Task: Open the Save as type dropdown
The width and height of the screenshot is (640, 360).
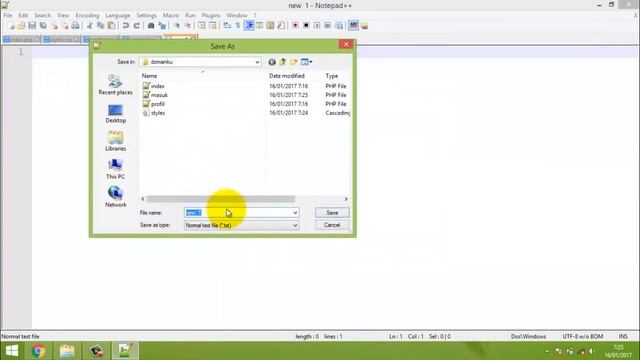Action: (241, 225)
